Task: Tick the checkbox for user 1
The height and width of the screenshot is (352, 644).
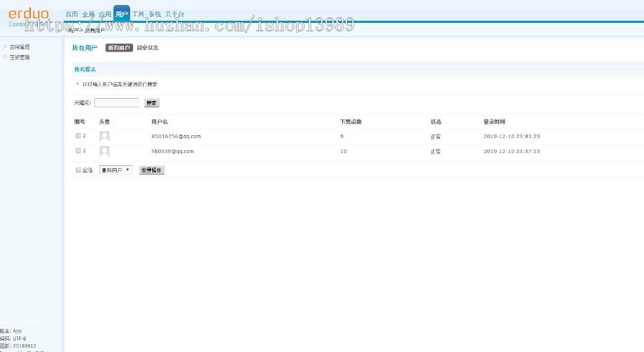Action: click(x=79, y=151)
